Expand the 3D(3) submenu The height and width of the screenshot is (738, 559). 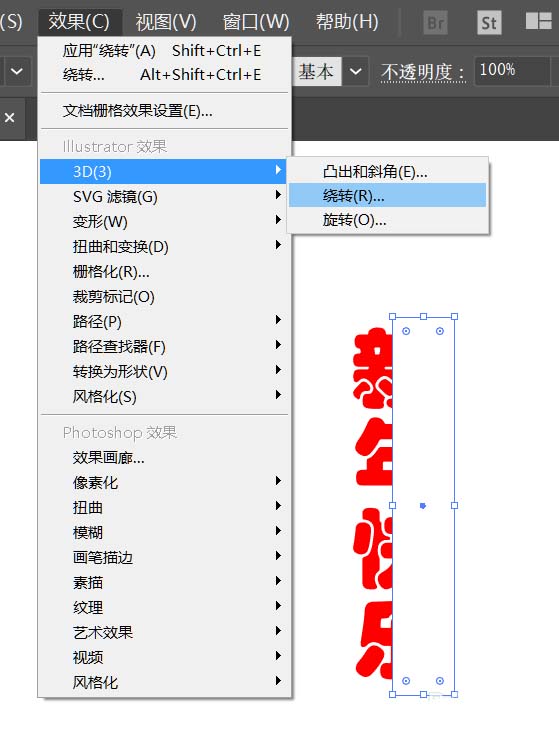tap(163, 171)
